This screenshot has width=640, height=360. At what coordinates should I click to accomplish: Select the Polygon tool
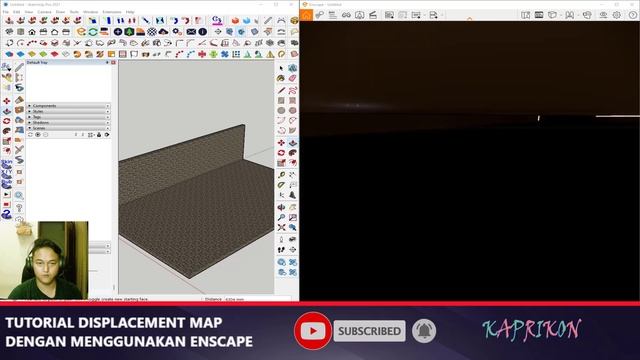292,111
